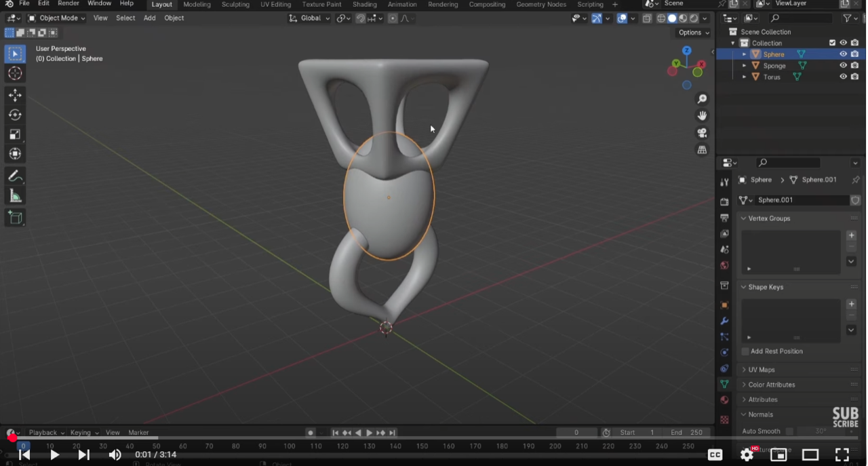Open the Render menu

tap(68, 4)
